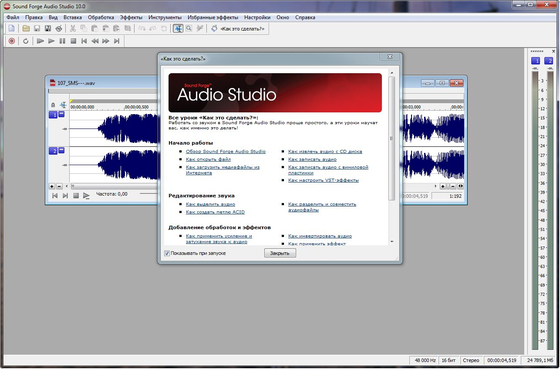The image size is (560, 369).
Task: Collapse channel 1 minus button in wav window
Action: [61, 114]
